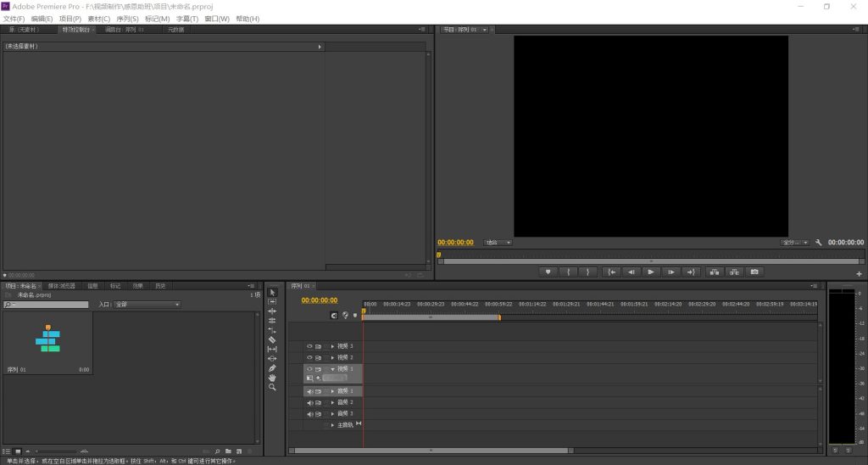Select the Slide tool

272,359
